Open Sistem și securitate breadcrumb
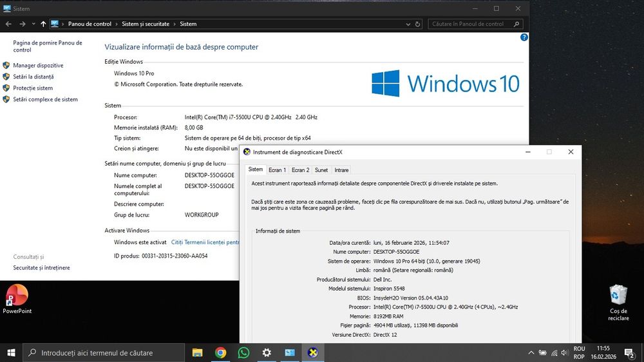Image resolution: width=644 pixels, height=362 pixels. point(146,24)
